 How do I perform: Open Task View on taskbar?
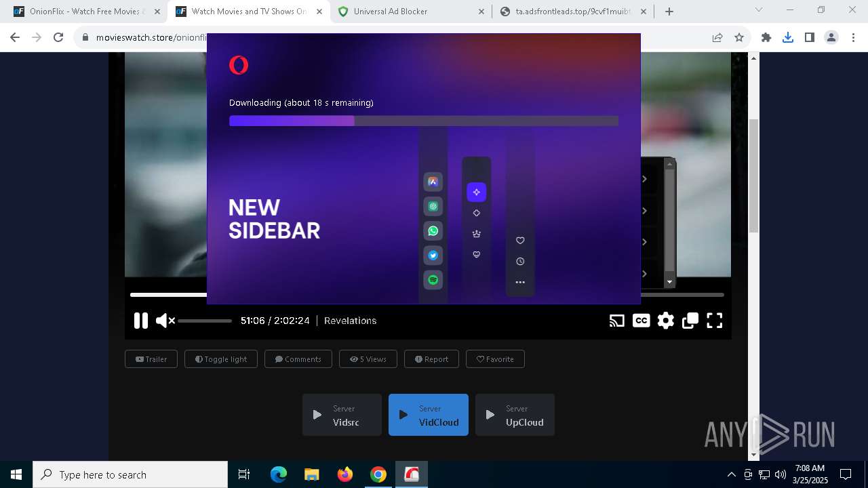244,474
